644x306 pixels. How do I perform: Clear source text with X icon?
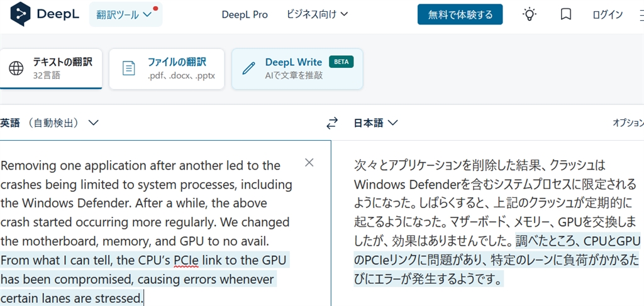(x=309, y=163)
